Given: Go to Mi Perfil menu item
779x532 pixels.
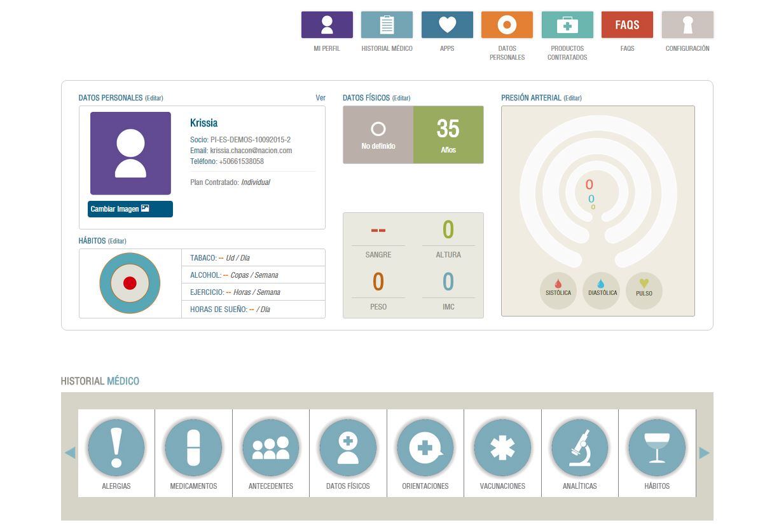Looking at the screenshot, I should 327,25.
